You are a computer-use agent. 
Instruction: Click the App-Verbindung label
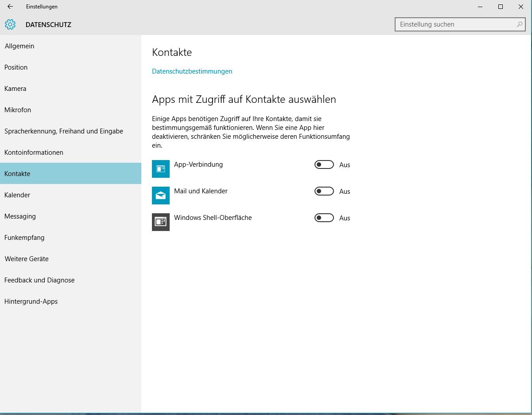tap(198, 164)
